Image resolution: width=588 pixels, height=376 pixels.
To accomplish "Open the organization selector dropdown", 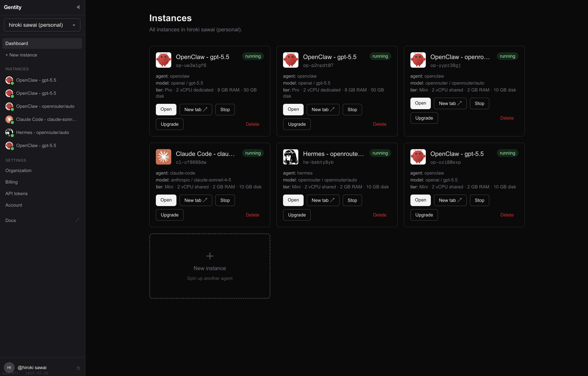I will 42,25.
